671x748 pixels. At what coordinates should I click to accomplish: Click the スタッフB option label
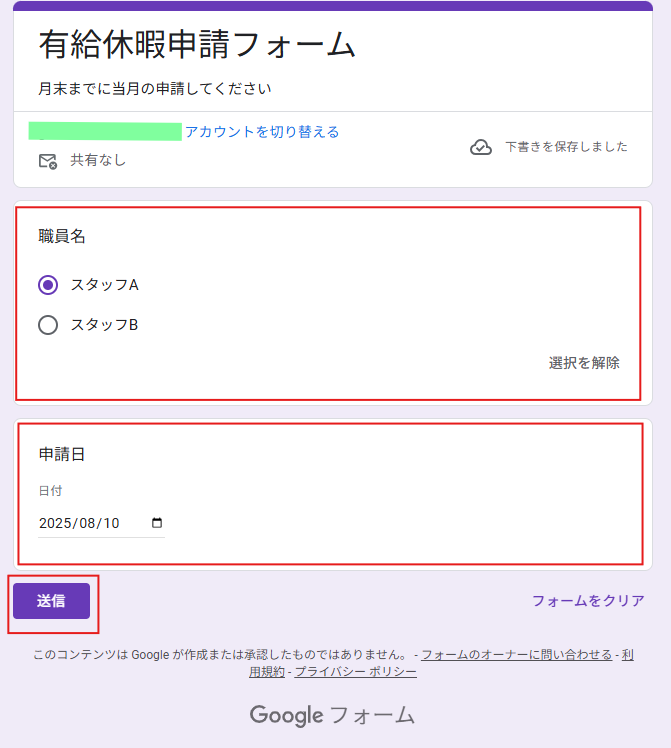104,325
